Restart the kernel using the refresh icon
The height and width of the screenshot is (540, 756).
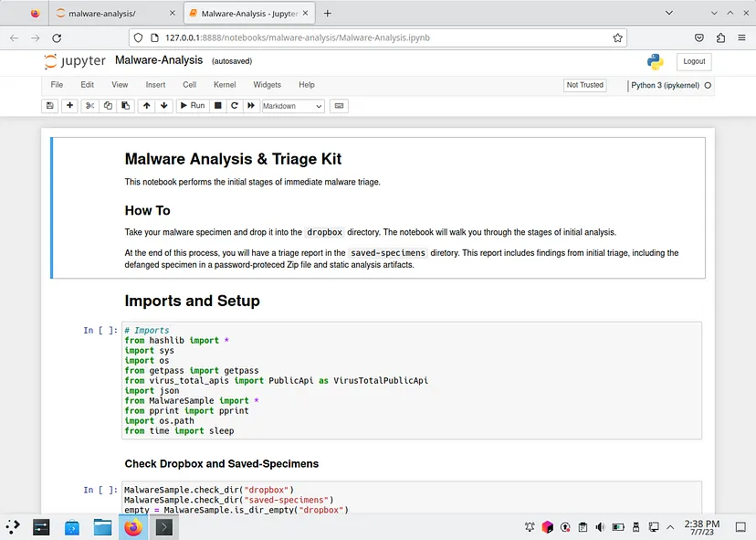pos(235,106)
